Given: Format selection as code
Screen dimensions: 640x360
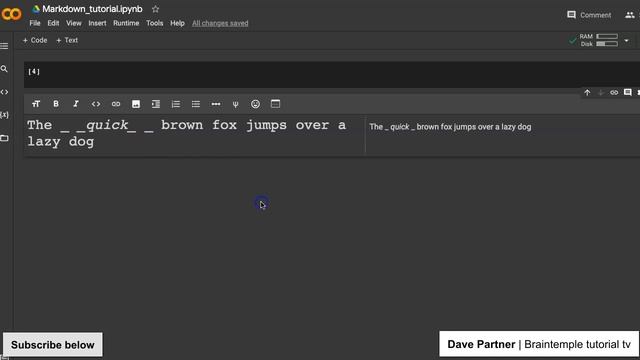Looking at the screenshot, I should pos(96,104).
